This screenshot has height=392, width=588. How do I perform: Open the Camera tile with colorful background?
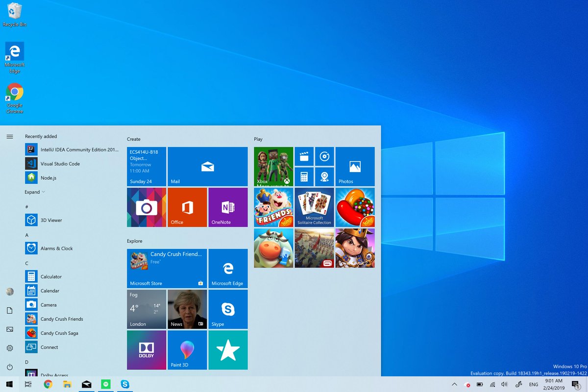pos(147,207)
